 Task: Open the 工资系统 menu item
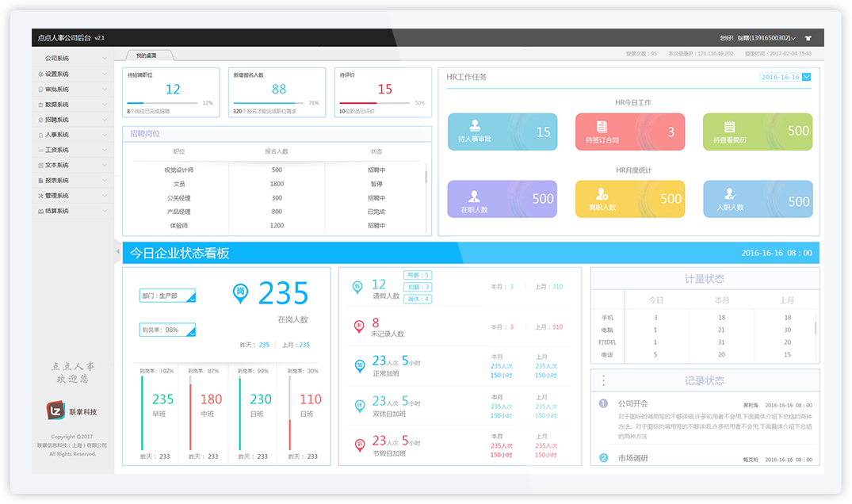pyautogui.click(x=73, y=150)
